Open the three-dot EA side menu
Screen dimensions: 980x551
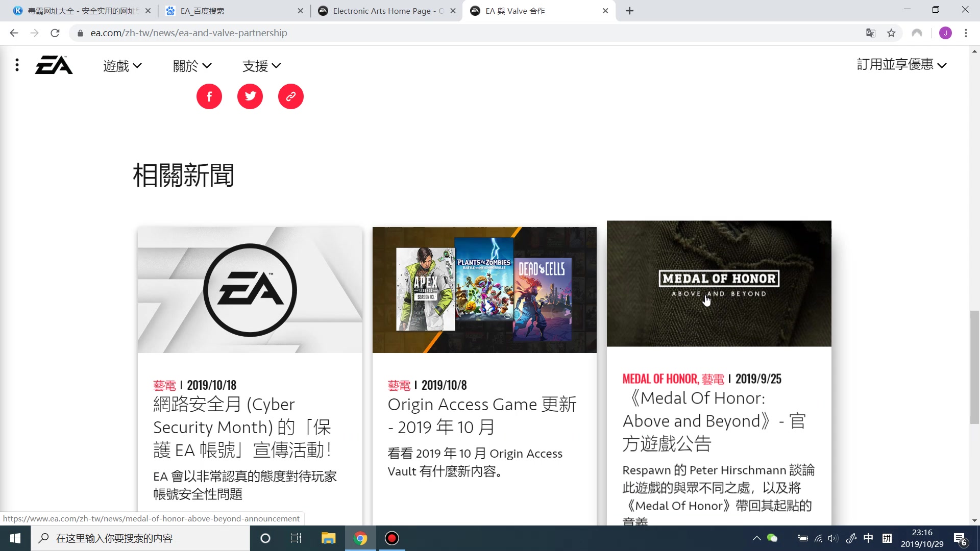(17, 65)
